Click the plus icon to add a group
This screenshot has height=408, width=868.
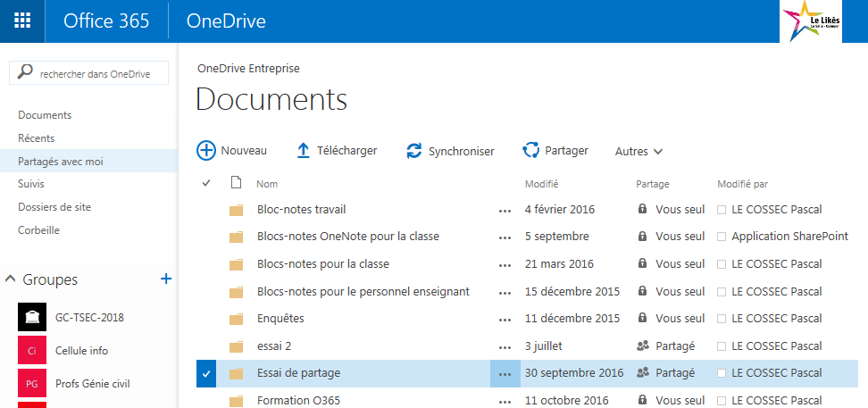click(x=165, y=279)
